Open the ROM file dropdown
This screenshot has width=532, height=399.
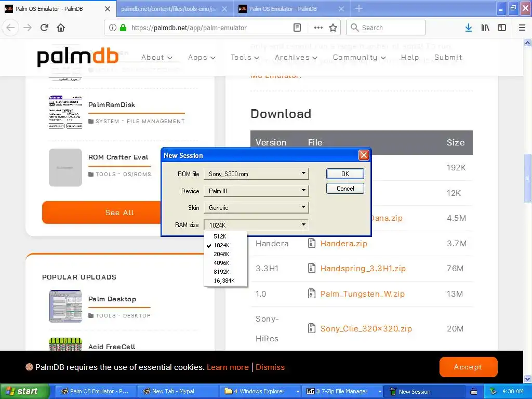[256, 174]
